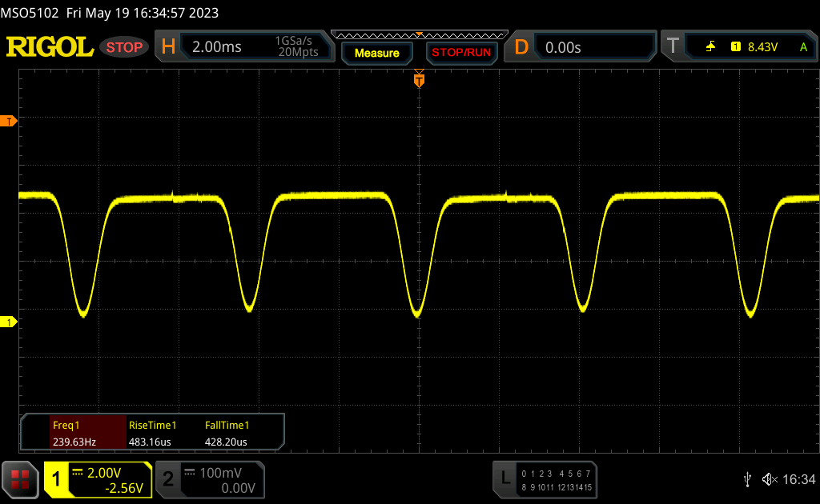Select the 2.00ms timebase value
The image size is (820, 504).
[216, 47]
